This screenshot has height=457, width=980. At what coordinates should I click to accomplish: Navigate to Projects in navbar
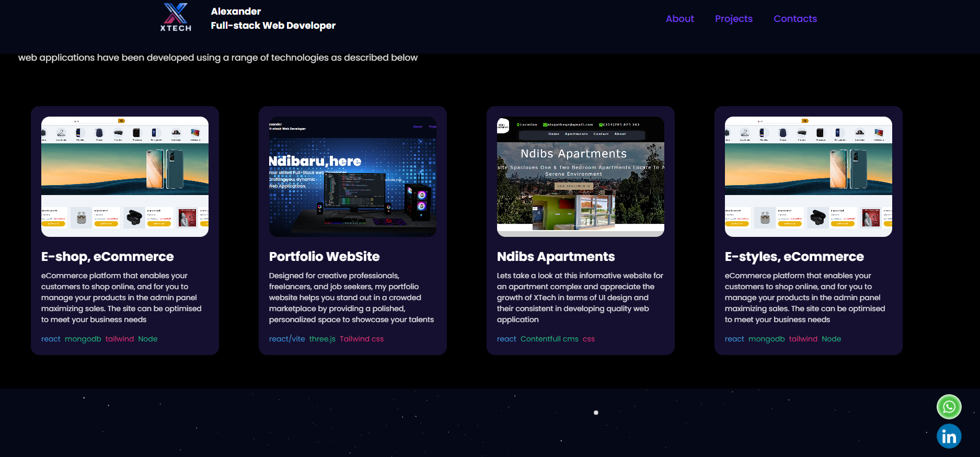coord(733,19)
